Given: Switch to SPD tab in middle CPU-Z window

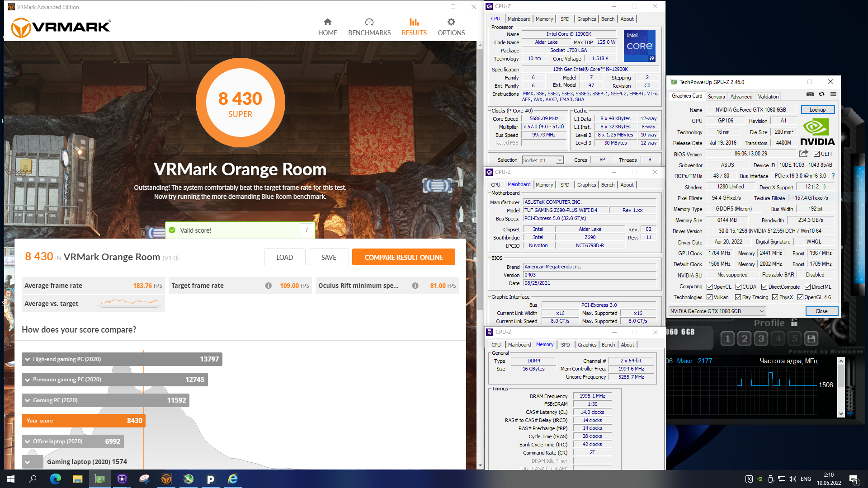Looking at the screenshot, I should coord(565,185).
